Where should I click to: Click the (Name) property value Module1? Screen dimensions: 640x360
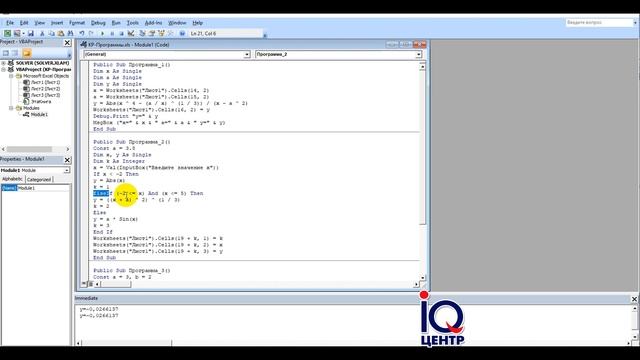pos(43,188)
